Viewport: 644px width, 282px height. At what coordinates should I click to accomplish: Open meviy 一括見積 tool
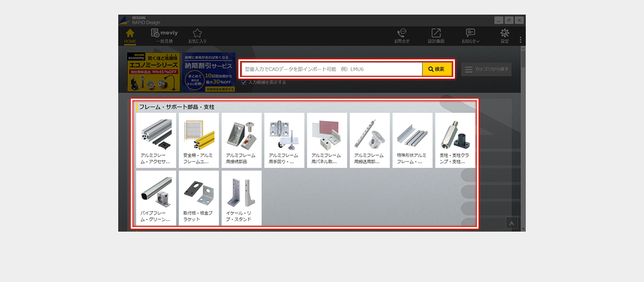coord(164,35)
